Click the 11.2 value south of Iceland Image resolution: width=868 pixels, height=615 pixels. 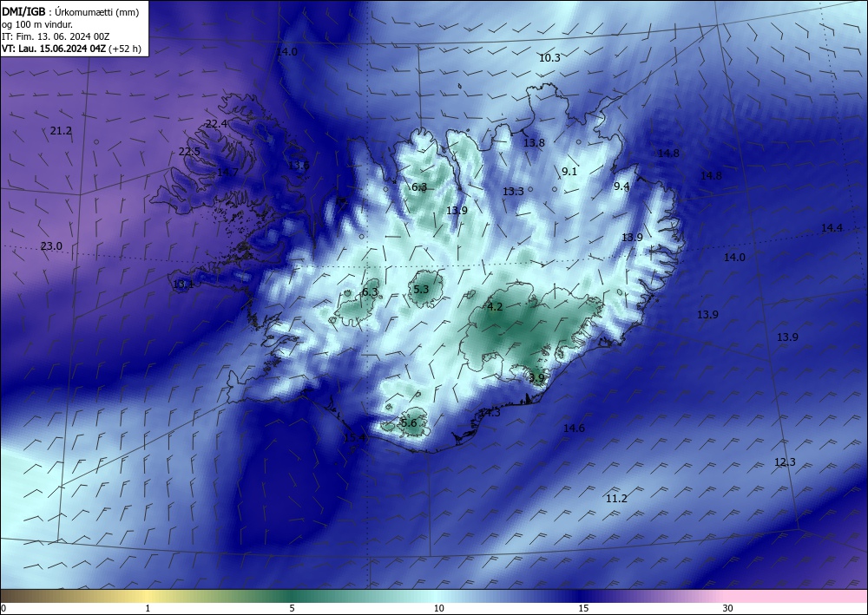[x=616, y=499]
